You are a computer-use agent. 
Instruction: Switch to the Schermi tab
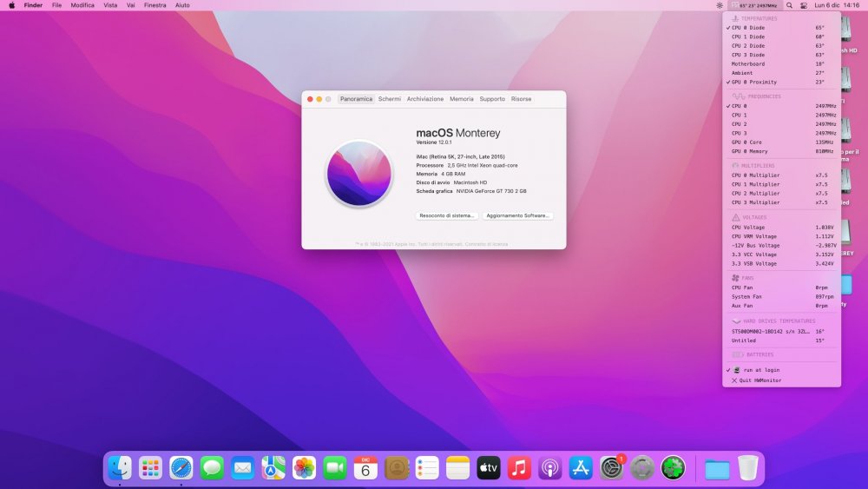point(389,98)
